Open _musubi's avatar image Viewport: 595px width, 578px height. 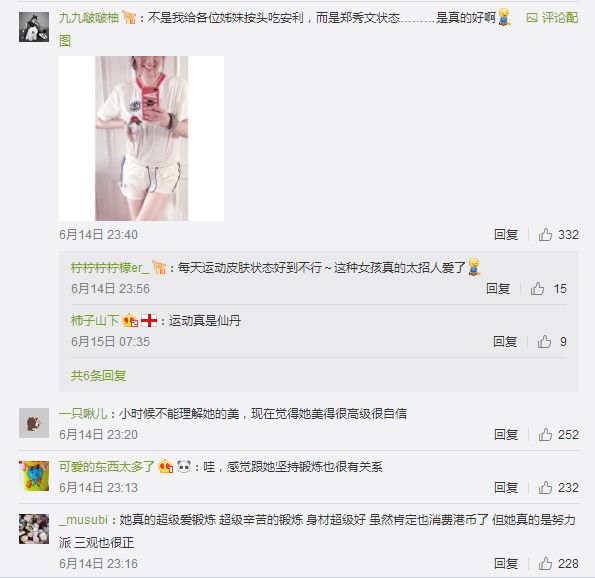(x=34, y=529)
